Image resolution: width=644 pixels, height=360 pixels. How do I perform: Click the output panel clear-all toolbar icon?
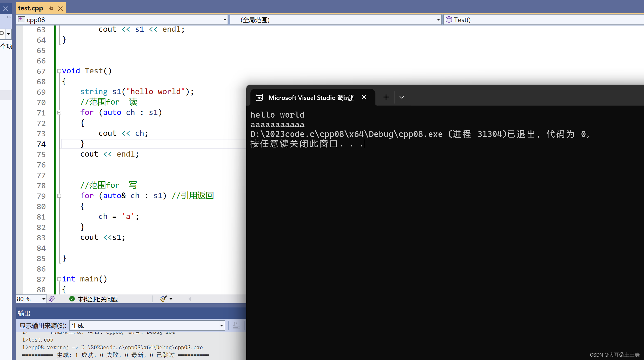(236, 325)
